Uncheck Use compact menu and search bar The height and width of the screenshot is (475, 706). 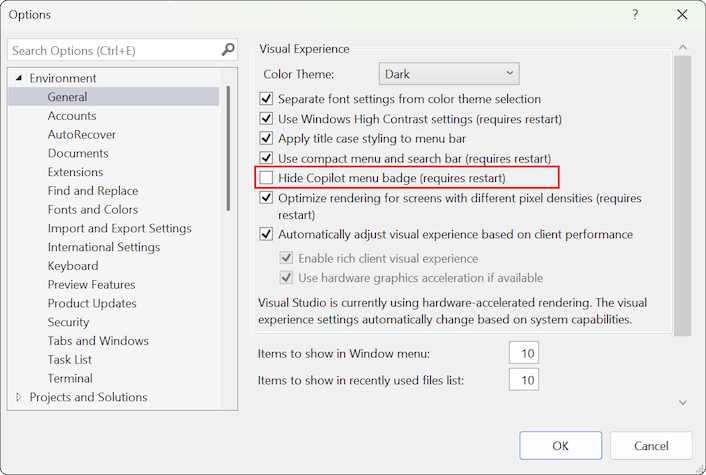point(266,158)
